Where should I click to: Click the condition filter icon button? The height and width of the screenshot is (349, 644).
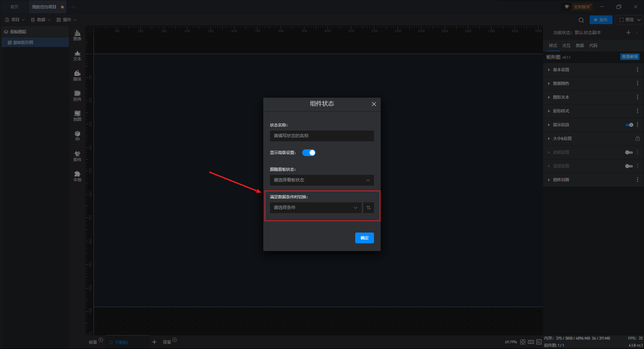pos(368,208)
